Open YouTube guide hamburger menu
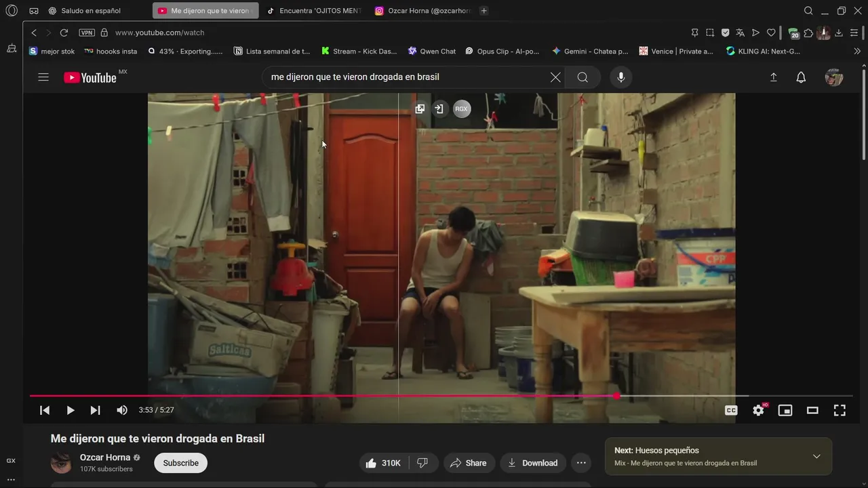The height and width of the screenshot is (488, 868). tap(43, 77)
